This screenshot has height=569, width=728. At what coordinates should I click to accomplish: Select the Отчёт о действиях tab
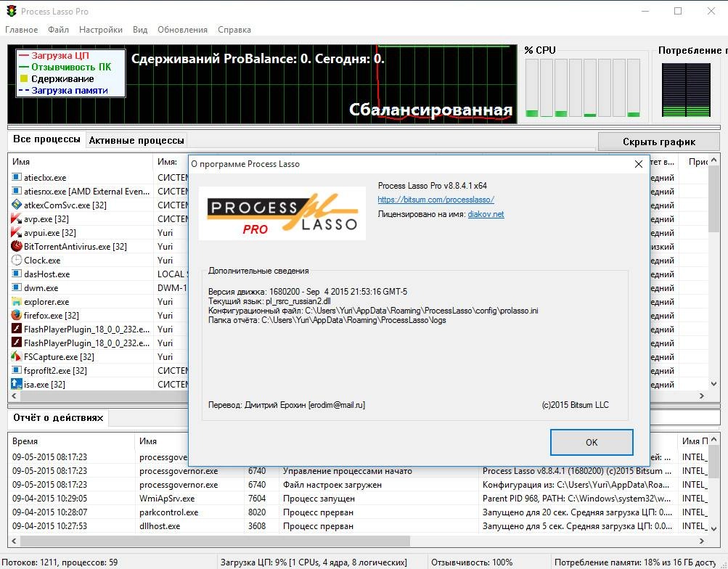point(58,418)
